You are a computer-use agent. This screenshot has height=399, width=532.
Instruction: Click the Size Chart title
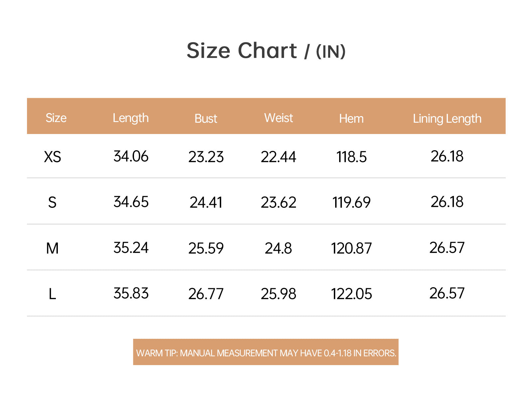tap(266, 51)
